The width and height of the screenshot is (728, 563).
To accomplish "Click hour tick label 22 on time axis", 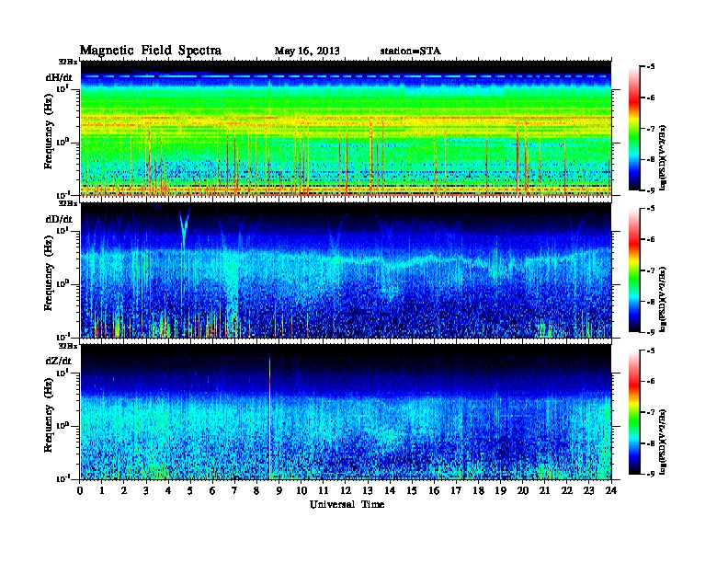I will click(567, 490).
